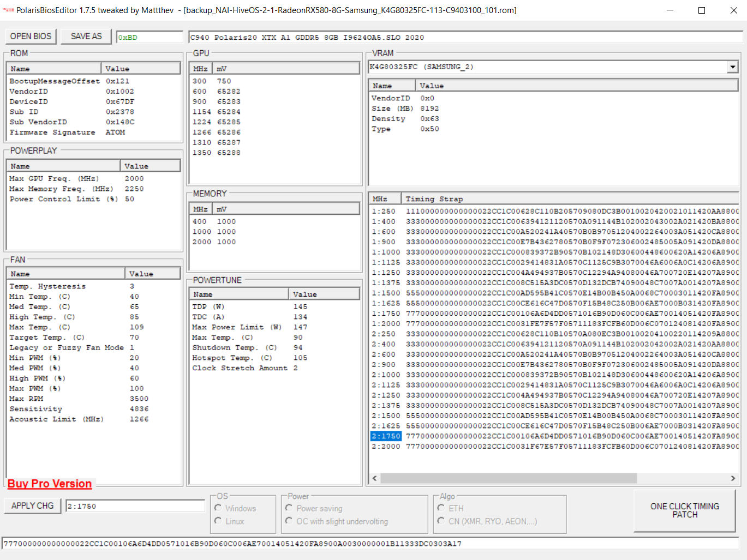Screen dimensions: 747x560
Task: Select the TDP (W) row in Powertune
Action: pyautogui.click(x=208, y=307)
